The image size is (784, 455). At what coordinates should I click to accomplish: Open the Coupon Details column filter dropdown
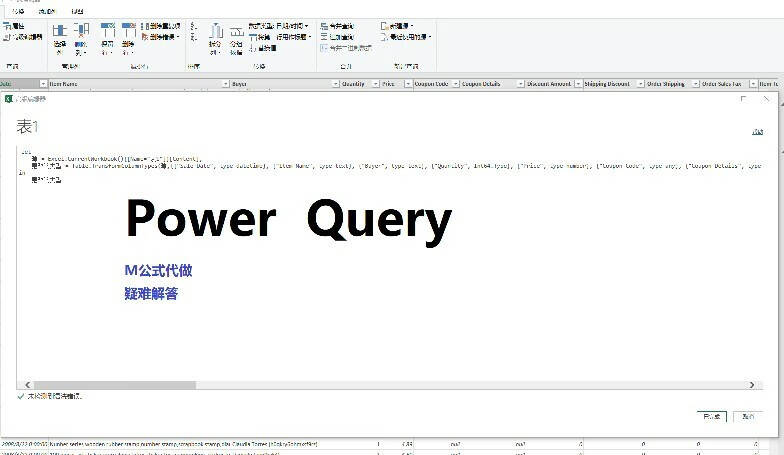[520, 84]
